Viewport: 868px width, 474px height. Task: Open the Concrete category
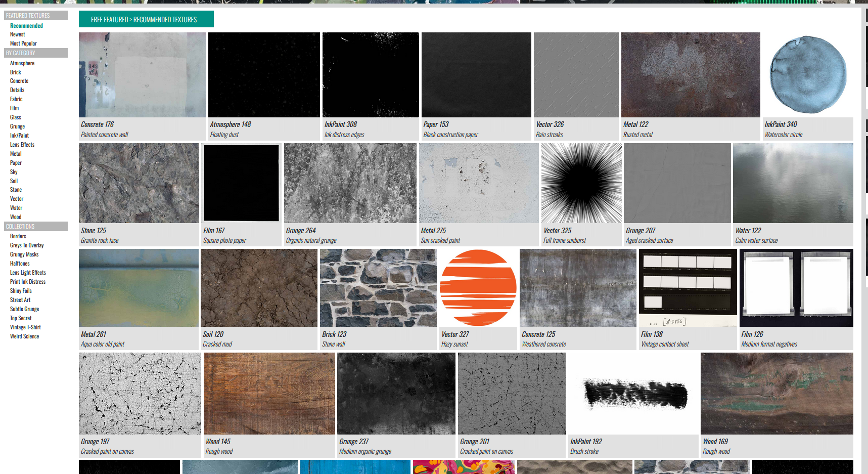coord(19,81)
